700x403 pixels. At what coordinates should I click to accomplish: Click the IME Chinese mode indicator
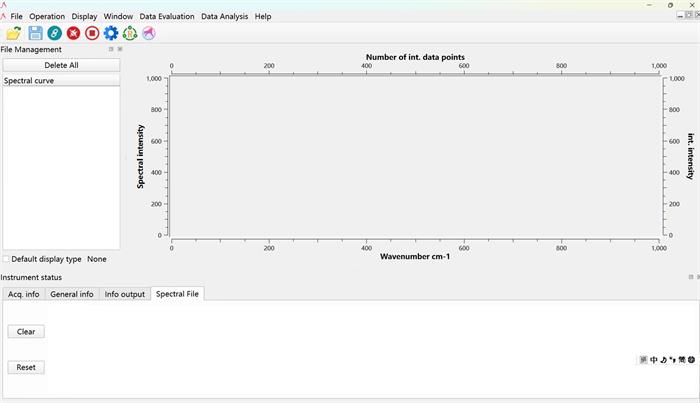654,360
